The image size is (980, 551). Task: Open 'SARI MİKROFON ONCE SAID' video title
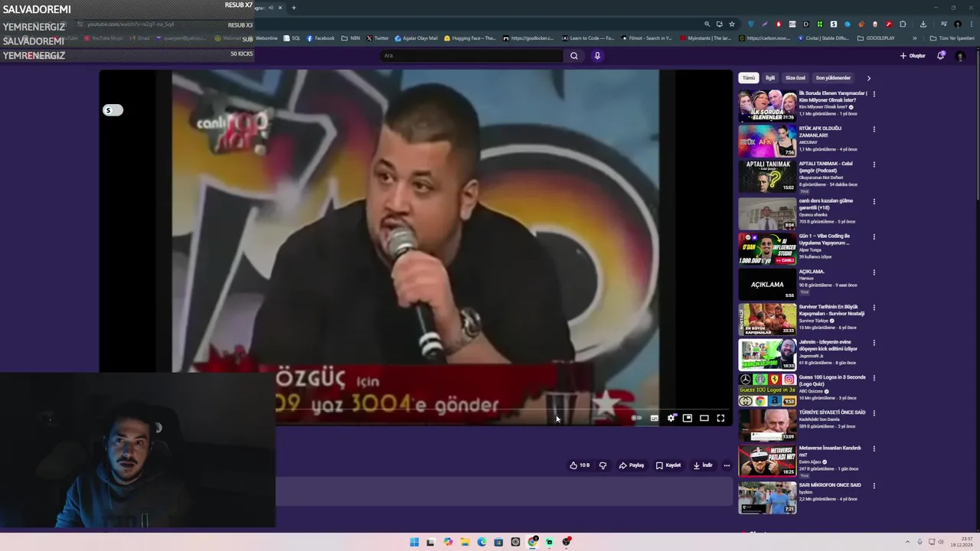click(x=830, y=485)
